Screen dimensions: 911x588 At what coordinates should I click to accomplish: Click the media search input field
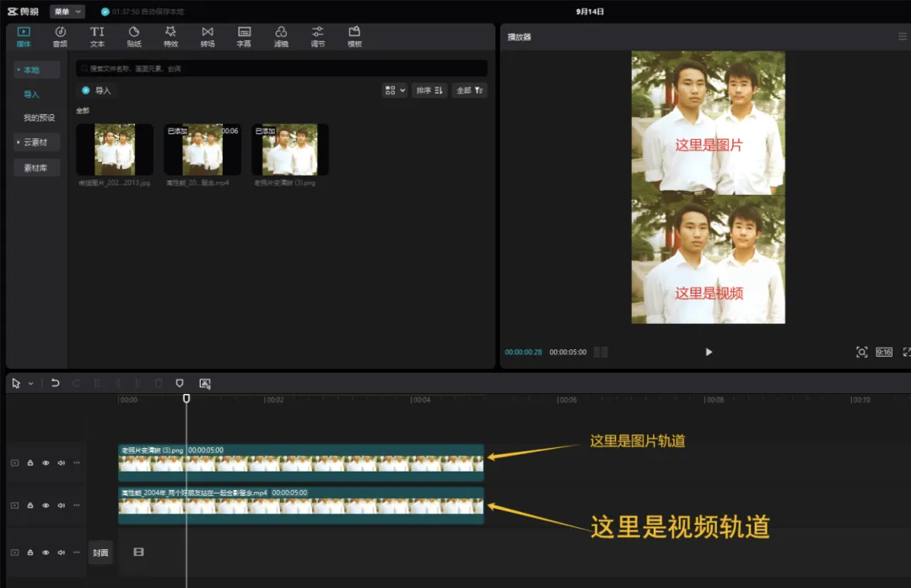pos(282,68)
